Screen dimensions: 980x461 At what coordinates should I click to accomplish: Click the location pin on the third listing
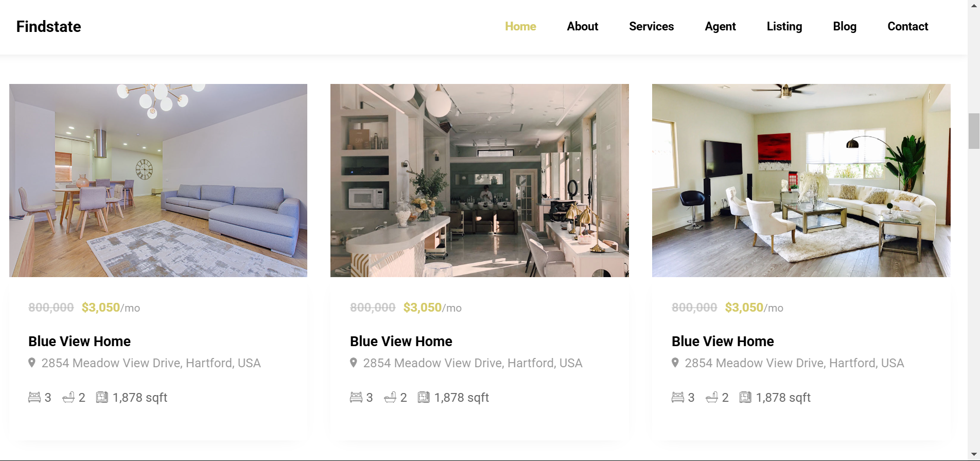[675, 363]
